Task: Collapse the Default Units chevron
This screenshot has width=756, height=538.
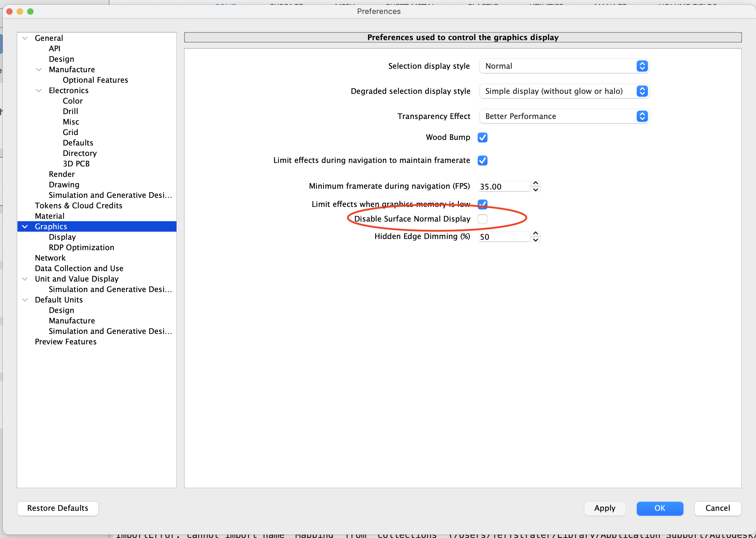Action: pyautogui.click(x=25, y=300)
